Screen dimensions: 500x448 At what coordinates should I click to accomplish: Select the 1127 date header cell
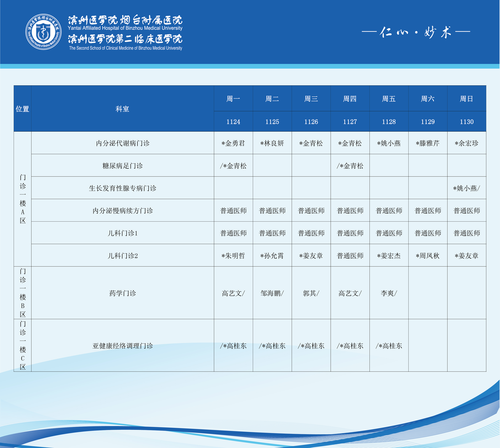click(350, 122)
